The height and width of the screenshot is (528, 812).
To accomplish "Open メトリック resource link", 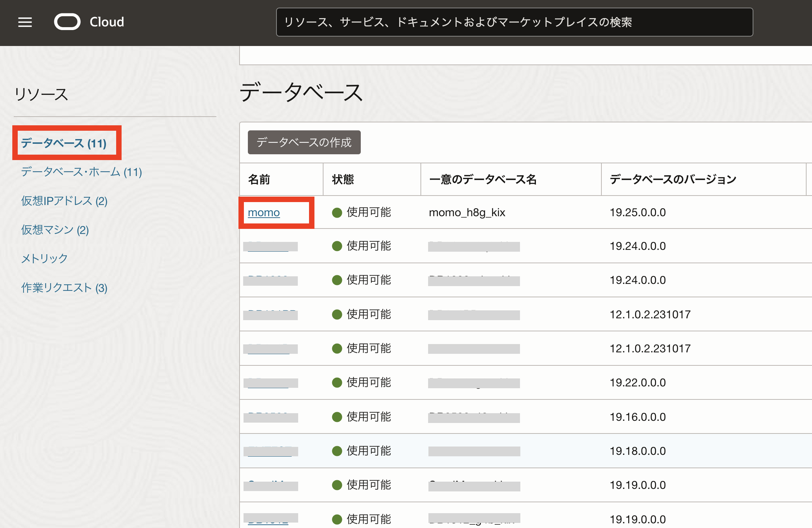I will (x=44, y=259).
